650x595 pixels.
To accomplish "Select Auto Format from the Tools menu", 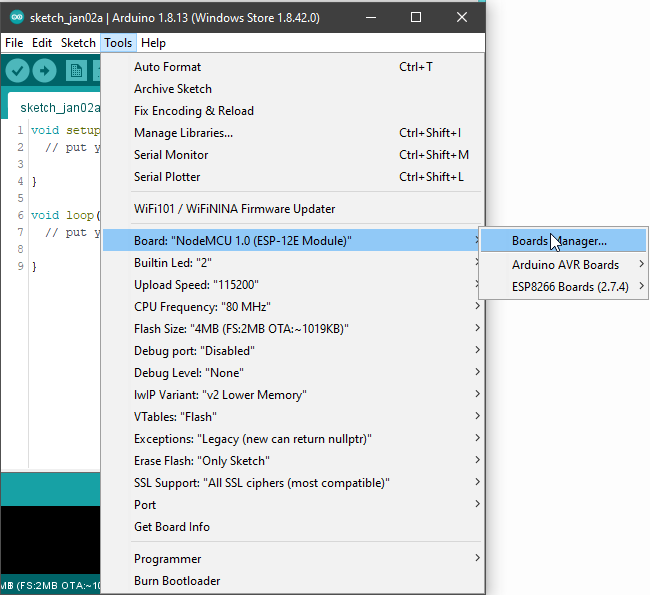I will (x=293, y=67).
